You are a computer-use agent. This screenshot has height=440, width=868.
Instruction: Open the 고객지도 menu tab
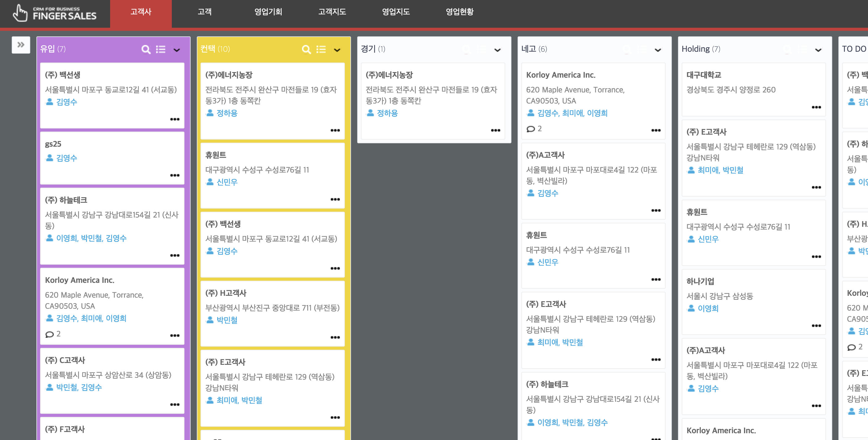(332, 12)
